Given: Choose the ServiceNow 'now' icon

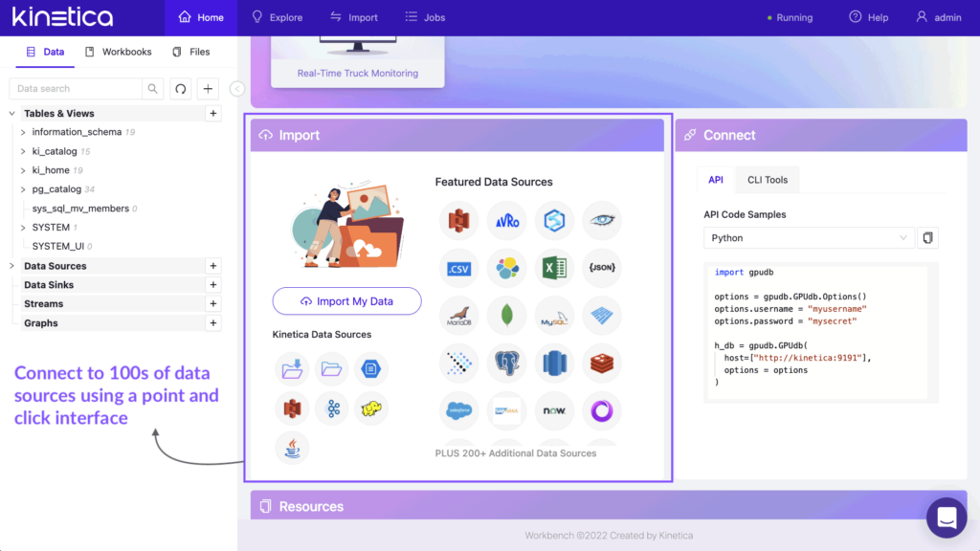Looking at the screenshot, I should click(x=554, y=411).
